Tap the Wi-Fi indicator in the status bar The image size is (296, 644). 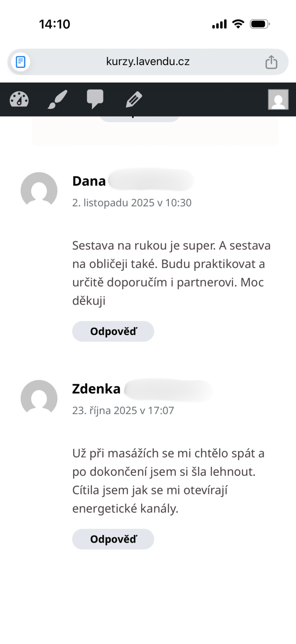coord(238,24)
